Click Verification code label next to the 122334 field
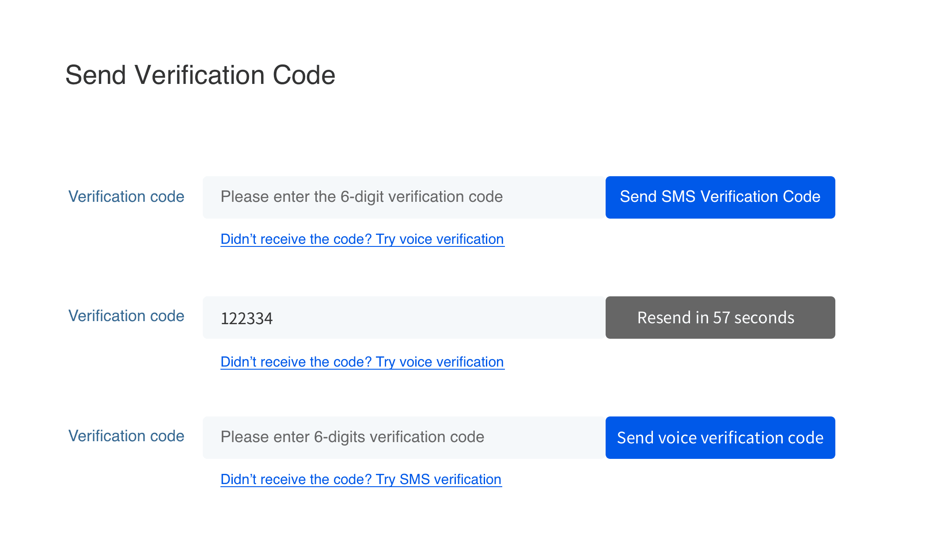The height and width of the screenshot is (560, 944). tap(126, 316)
